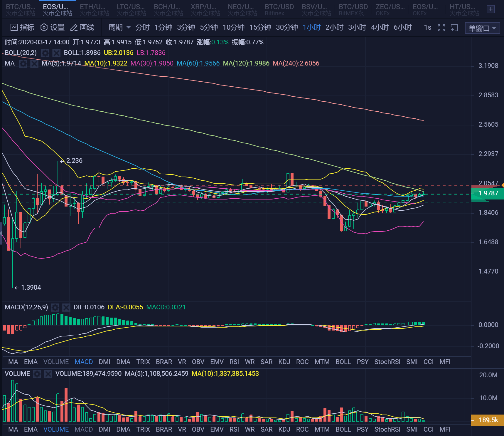Switch to the XRP/U... tab
This screenshot has width=504, height=436.
pos(205,9)
